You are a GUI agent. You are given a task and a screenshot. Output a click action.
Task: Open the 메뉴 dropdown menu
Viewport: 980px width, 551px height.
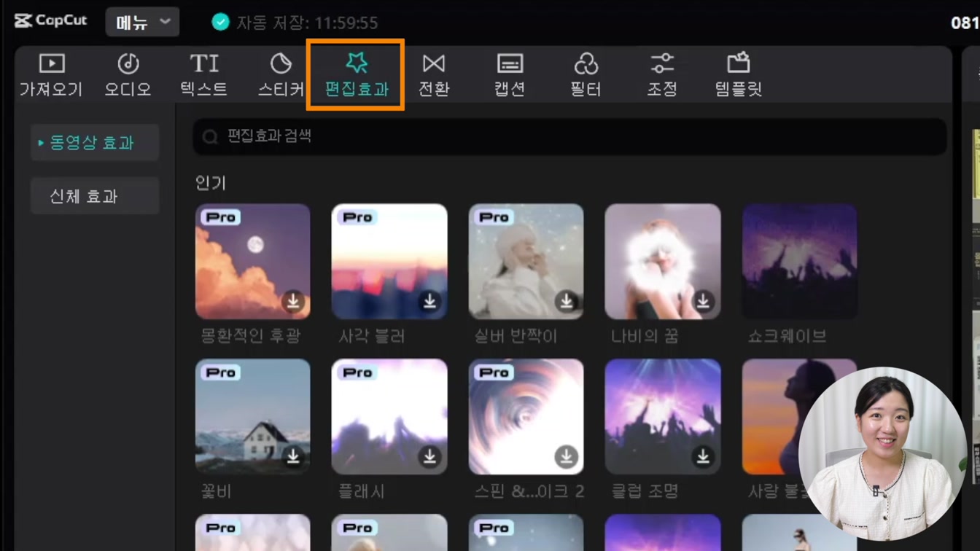tap(142, 23)
